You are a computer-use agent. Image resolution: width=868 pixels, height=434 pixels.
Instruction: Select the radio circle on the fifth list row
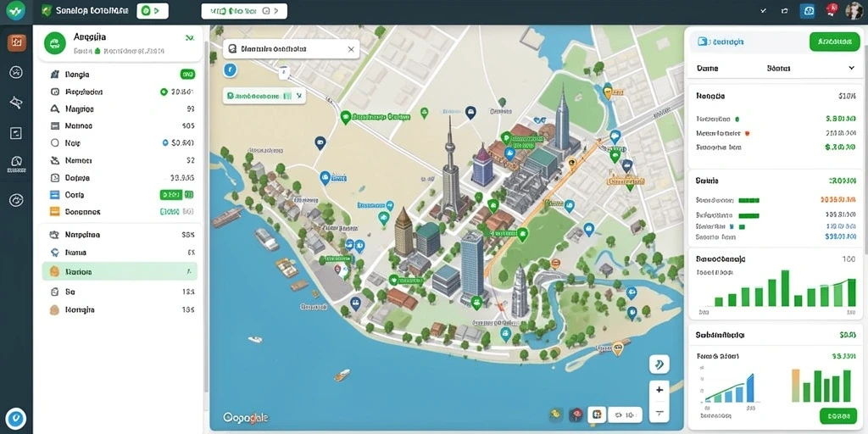[54, 142]
